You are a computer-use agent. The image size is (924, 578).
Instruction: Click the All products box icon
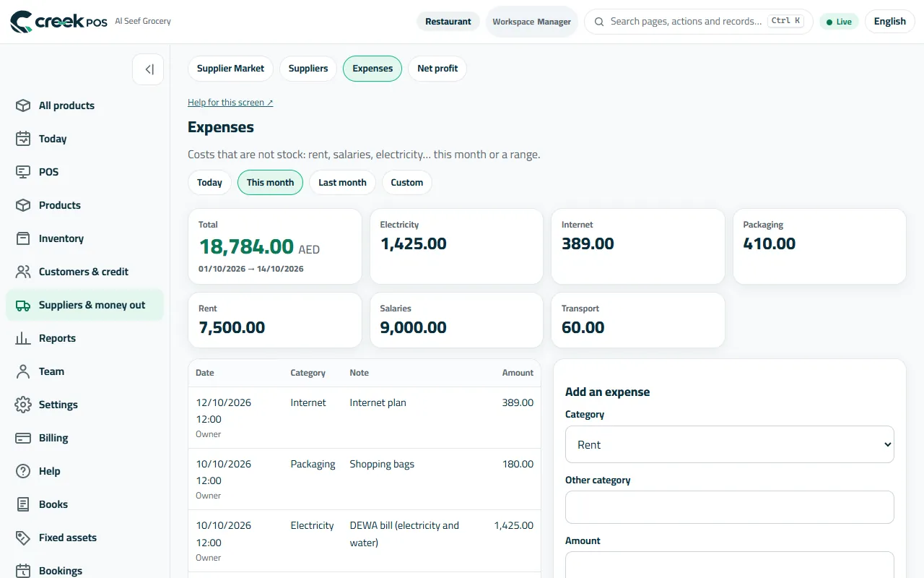[23, 105]
